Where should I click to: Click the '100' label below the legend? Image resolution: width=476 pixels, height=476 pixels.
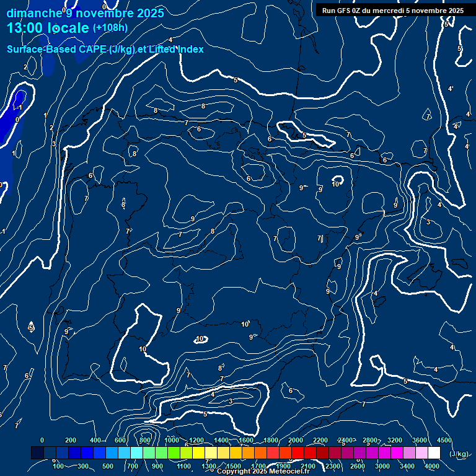[58, 466]
